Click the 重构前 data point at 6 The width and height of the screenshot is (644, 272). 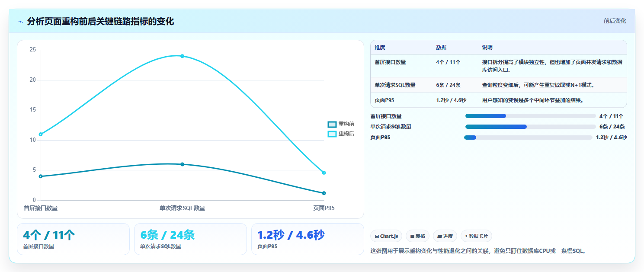pyautogui.click(x=182, y=164)
